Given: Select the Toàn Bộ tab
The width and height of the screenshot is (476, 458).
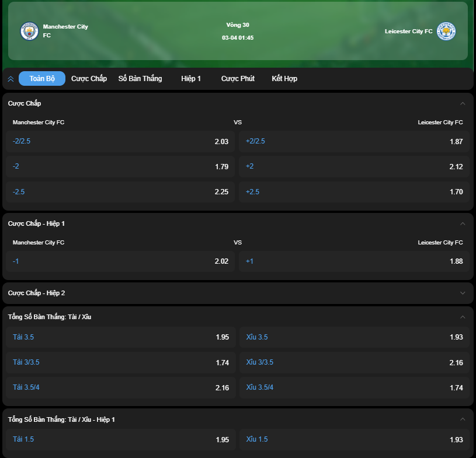Looking at the screenshot, I should [42, 79].
